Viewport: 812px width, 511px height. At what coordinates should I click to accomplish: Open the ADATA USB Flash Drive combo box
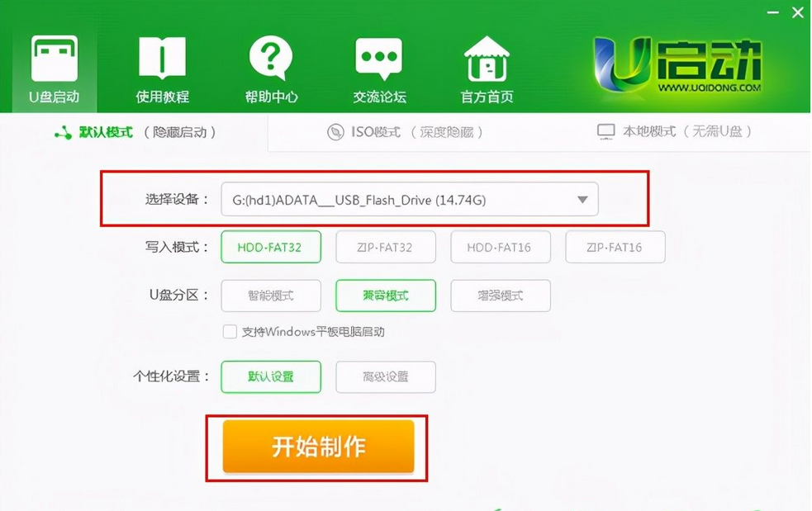click(x=410, y=199)
